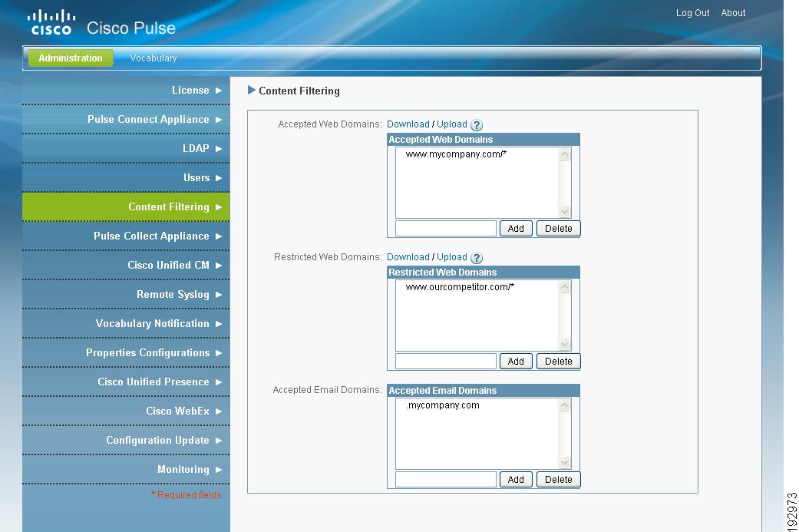Image resolution: width=799 pixels, height=532 pixels.
Task: Select the Administration tab
Action: (70, 58)
